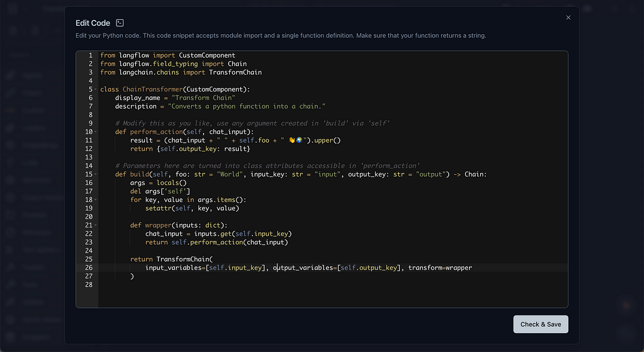The image size is (644, 352).
Task: Click 'CustomComponent' in the first import line
Action: pos(207,55)
